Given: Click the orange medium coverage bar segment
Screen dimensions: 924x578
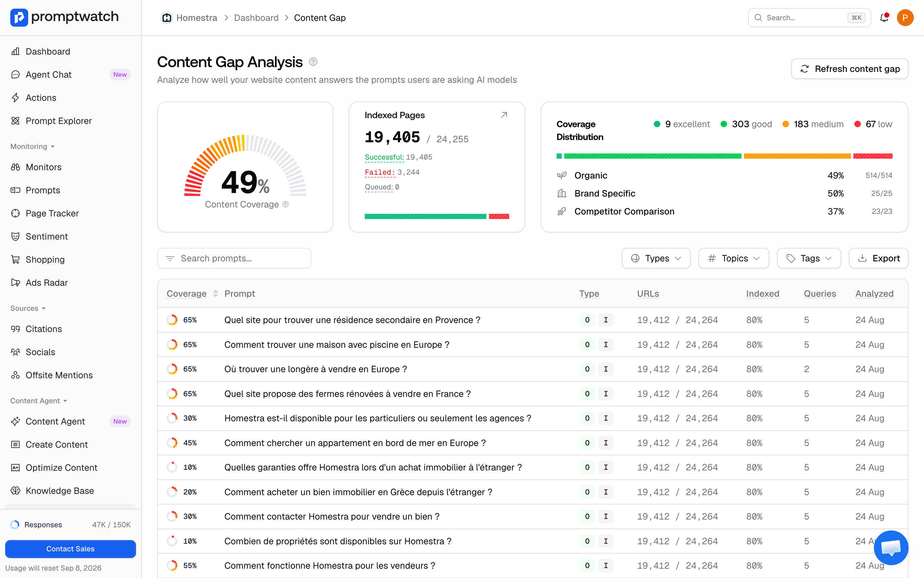Looking at the screenshot, I should 797,156.
